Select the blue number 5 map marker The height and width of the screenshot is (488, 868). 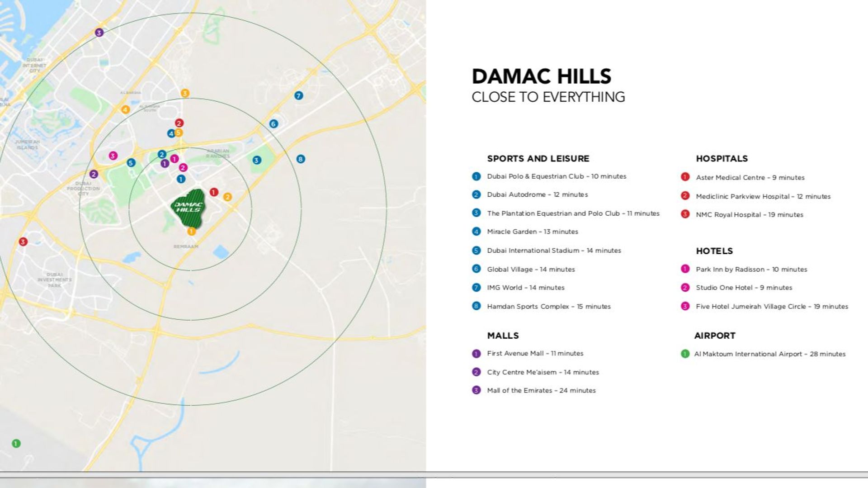coord(131,163)
